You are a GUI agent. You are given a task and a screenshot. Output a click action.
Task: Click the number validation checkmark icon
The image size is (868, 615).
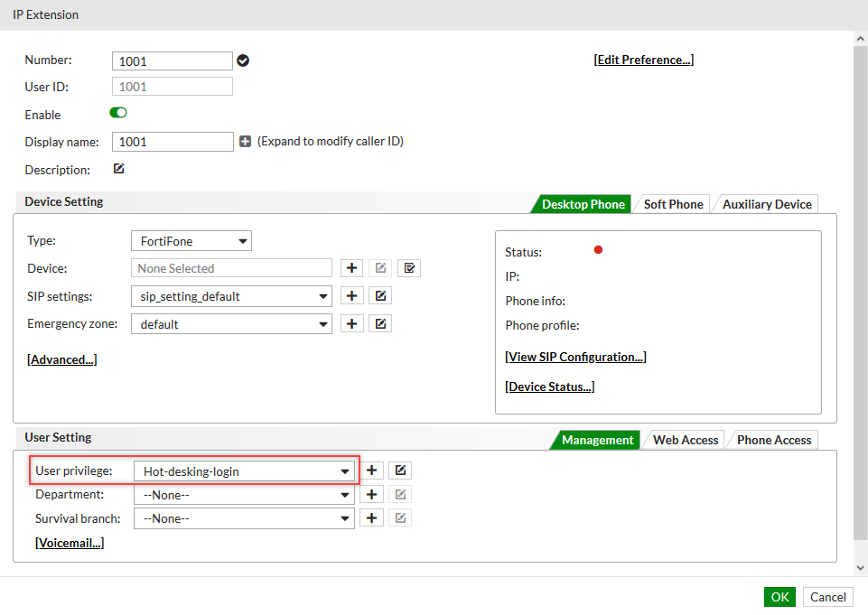[243, 61]
